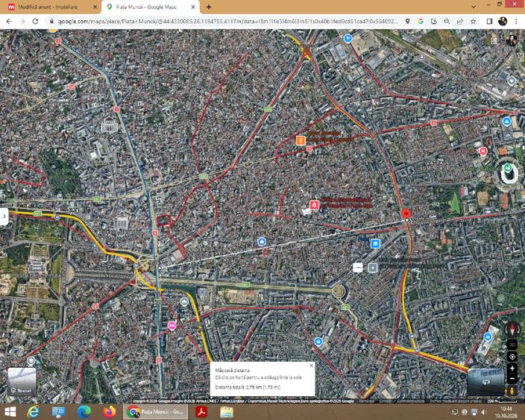Bookmark this page with the star icon
This screenshot has width=525, height=420.
[x=473, y=22]
